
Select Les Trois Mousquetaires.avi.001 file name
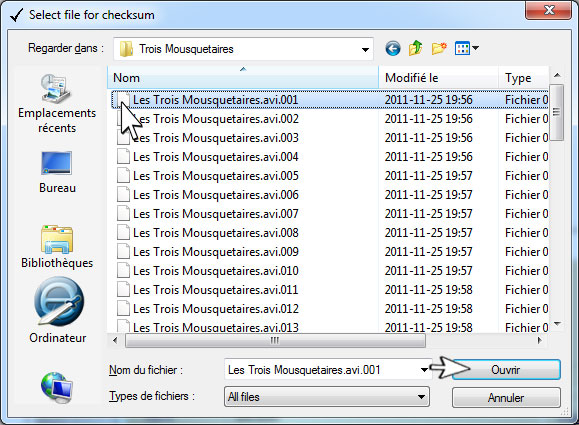(x=215, y=100)
